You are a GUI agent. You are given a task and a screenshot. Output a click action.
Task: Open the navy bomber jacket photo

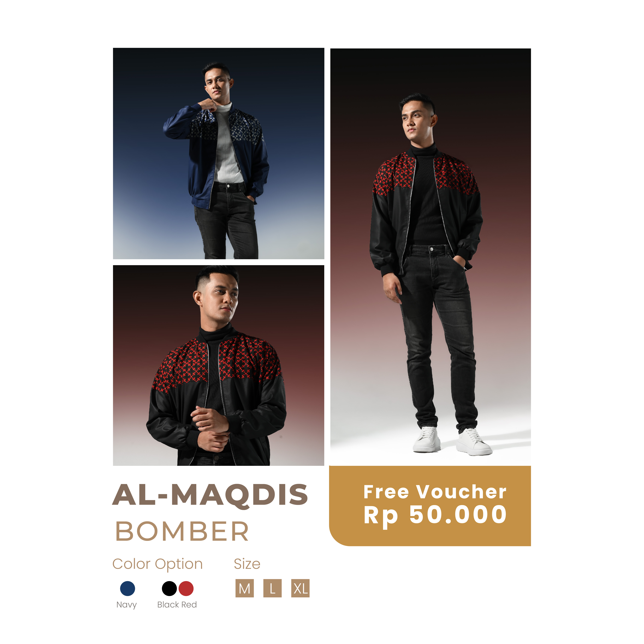pyautogui.click(x=219, y=153)
